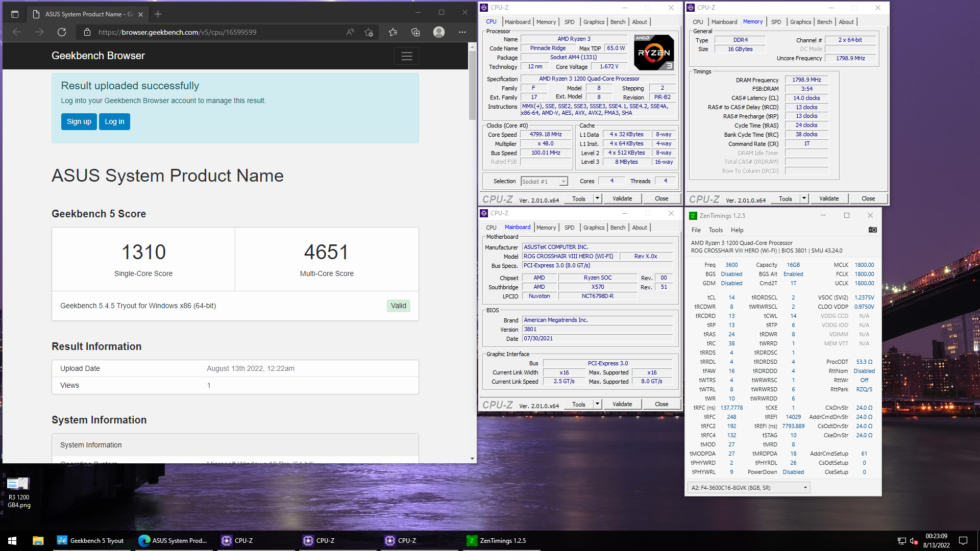Image resolution: width=980 pixels, height=551 pixels.
Task: Click the DRAM Frequency 1798.9 MHz value
Action: pos(806,80)
